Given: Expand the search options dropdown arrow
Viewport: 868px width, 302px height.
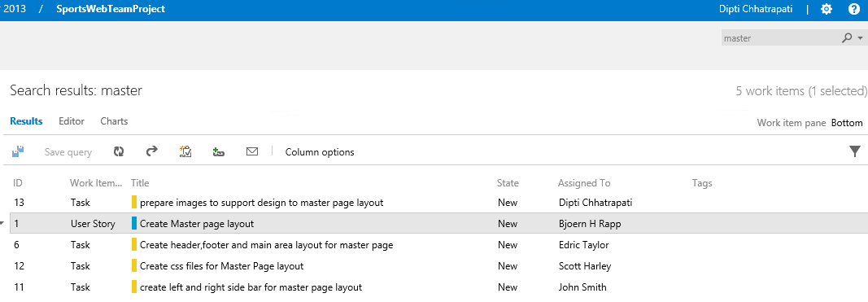Looking at the screenshot, I should 860,38.
